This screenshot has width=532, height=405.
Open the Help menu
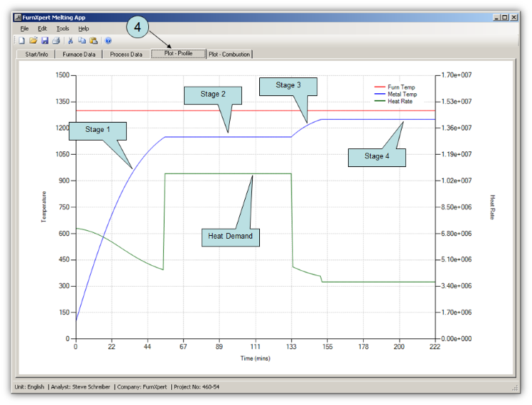(84, 29)
